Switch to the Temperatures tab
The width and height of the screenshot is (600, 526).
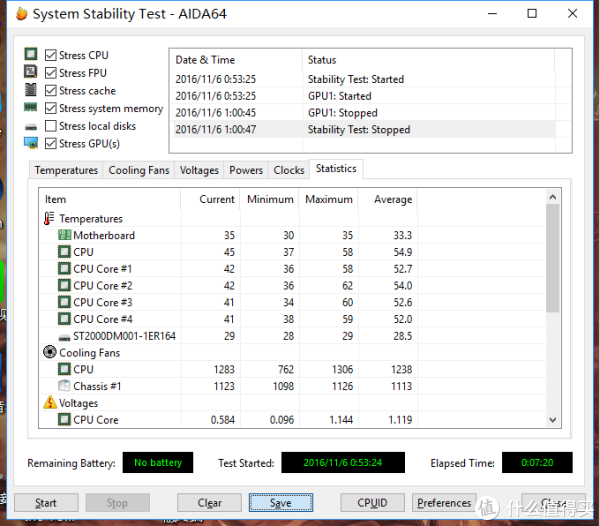coord(66,170)
